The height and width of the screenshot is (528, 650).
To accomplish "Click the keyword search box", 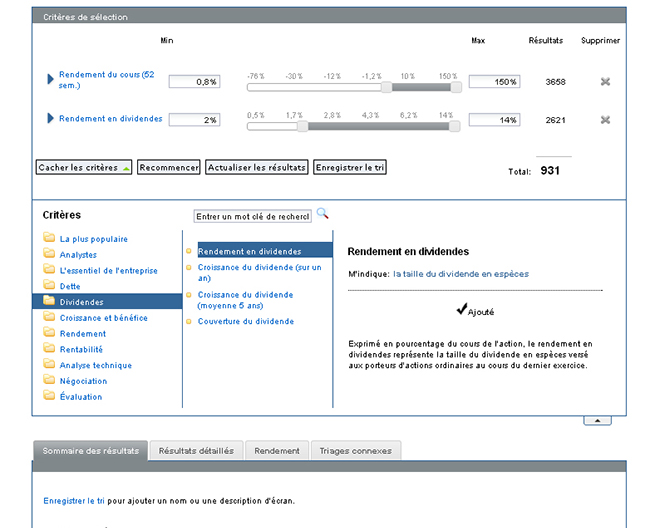I will pos(252,216).
